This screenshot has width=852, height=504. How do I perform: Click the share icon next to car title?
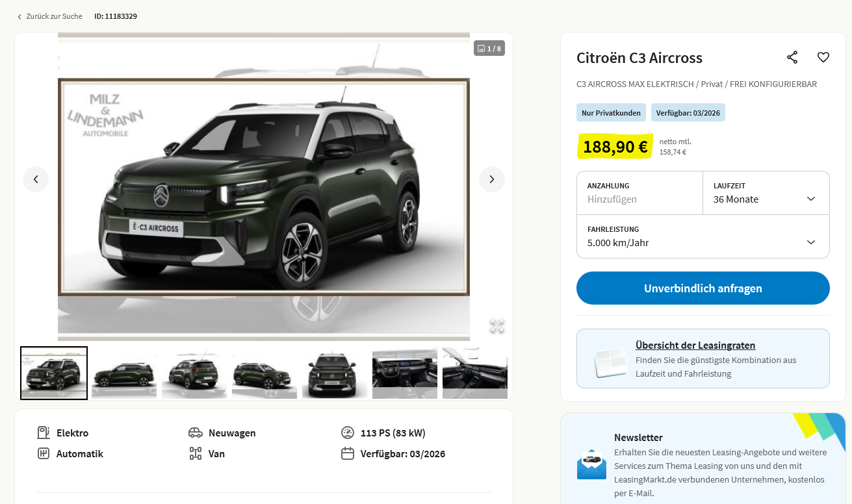click(792, 57)
